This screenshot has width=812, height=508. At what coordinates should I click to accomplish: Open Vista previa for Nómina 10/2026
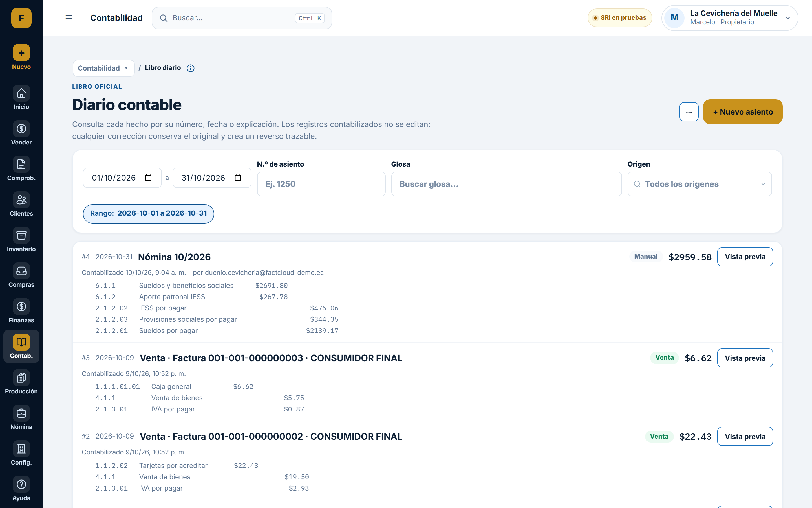[745, 257]
